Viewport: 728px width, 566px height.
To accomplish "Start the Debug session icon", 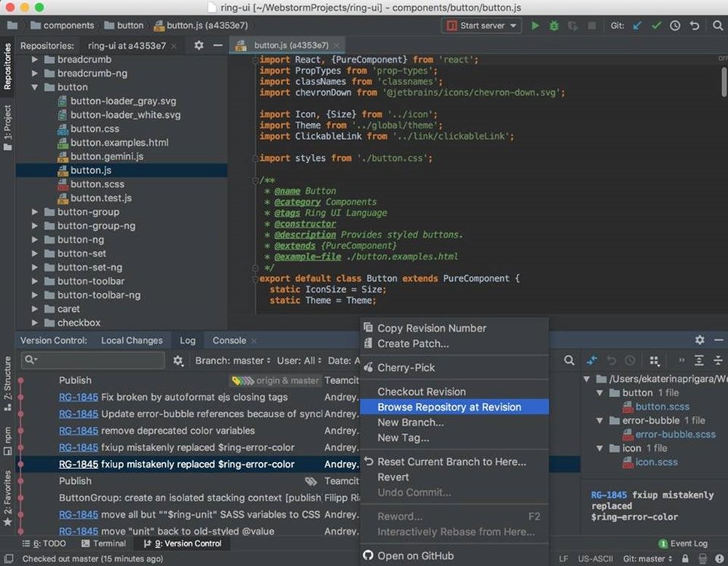I will click(554, 25).
